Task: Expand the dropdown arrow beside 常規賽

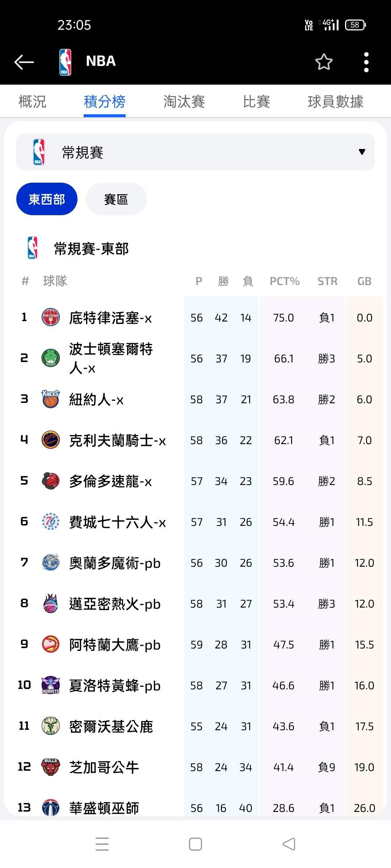Action: (x=362, y=152)
